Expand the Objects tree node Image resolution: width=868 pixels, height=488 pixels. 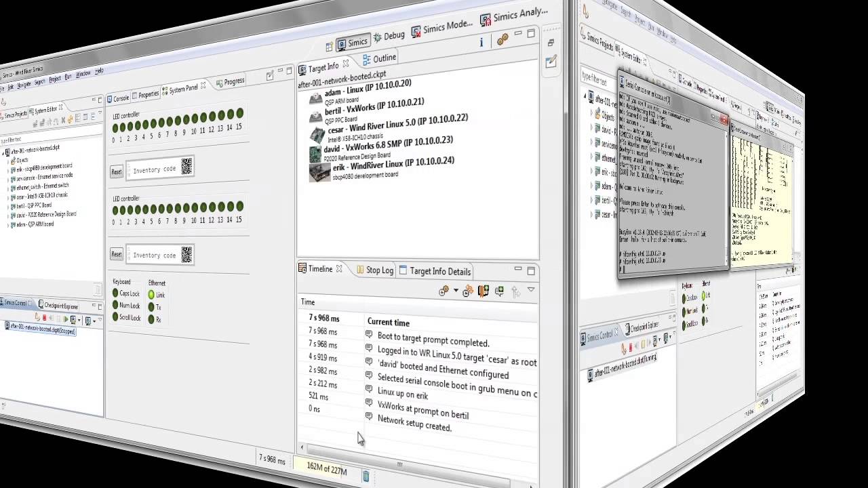click(9, 161)
